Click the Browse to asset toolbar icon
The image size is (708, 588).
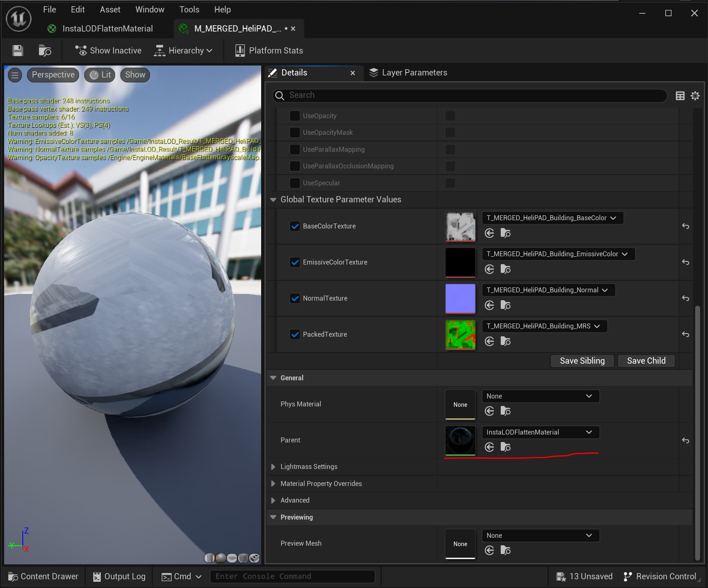coord(44,51)
